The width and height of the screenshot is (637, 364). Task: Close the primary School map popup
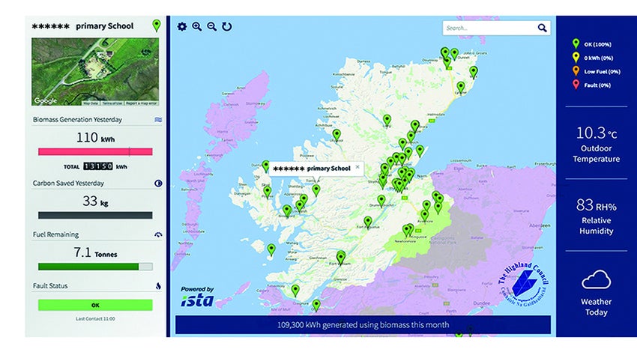[x=357, y=167]
